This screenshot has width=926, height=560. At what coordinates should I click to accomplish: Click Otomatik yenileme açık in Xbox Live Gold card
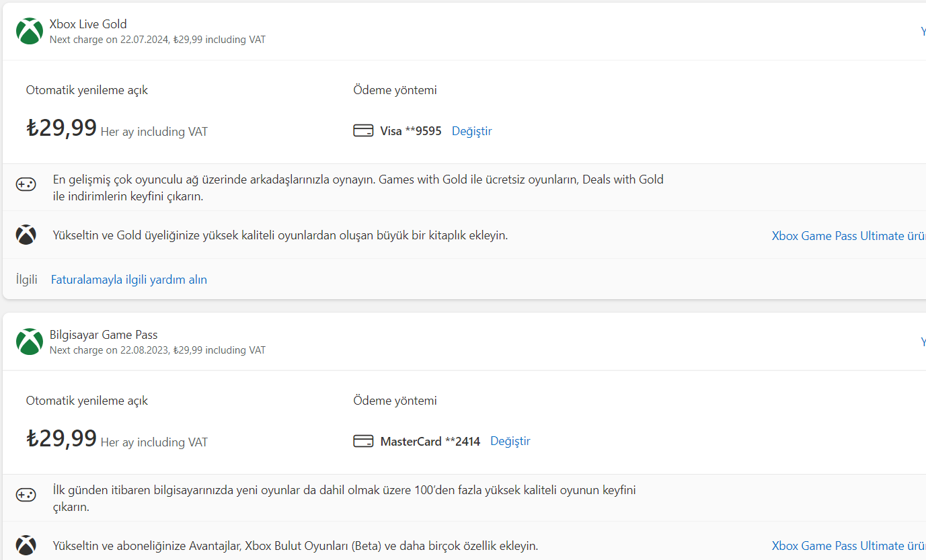click(x=87, y=90)
